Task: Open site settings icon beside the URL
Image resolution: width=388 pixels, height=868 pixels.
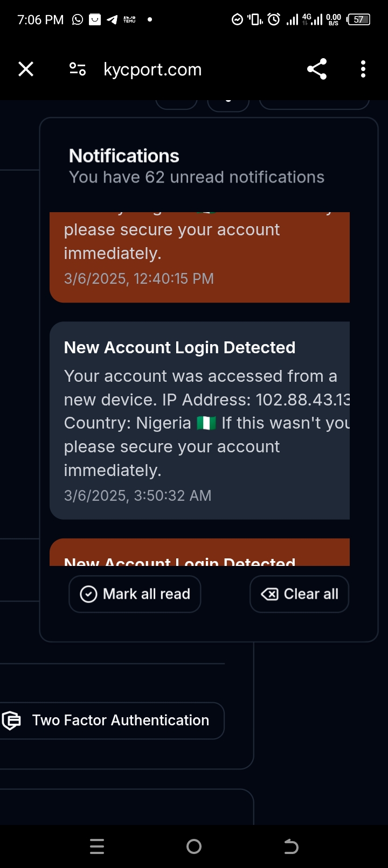Action: (x=78, y=69)
